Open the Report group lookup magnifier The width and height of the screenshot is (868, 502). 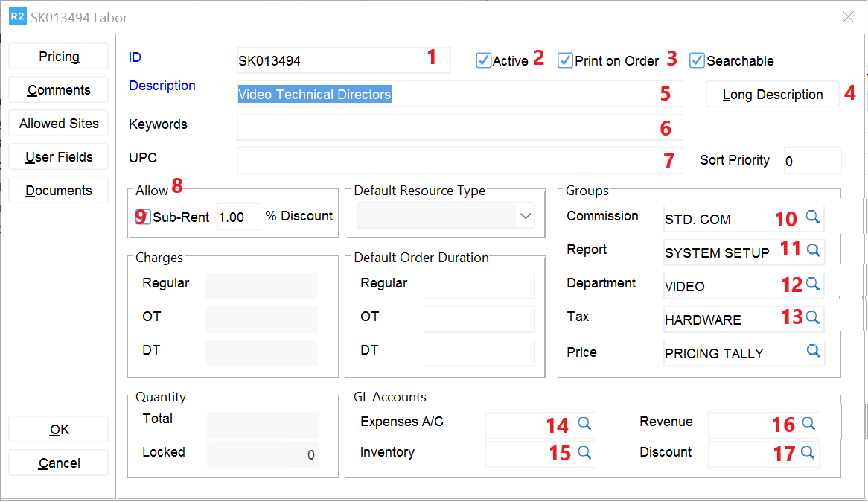click(x=813, y=250)
